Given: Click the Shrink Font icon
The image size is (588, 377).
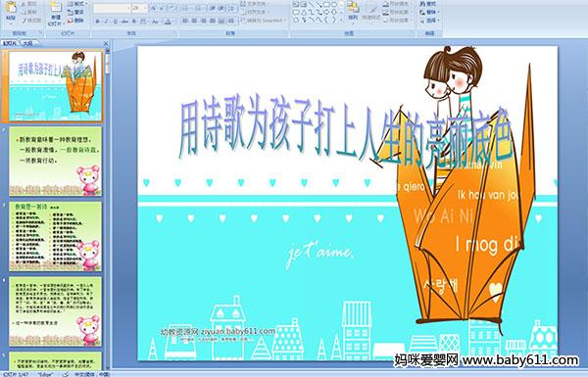Looking at the screenshot, I should pos(162,8).
